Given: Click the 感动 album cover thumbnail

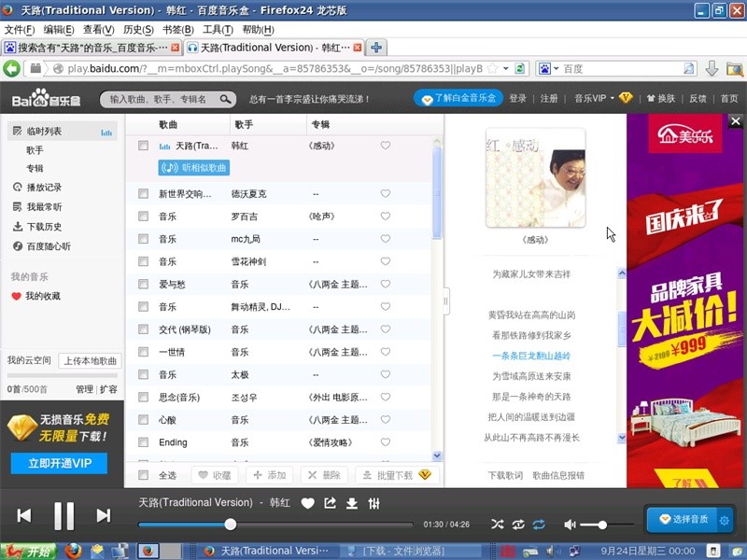Looking at the screenshot, I should [535, 177].
